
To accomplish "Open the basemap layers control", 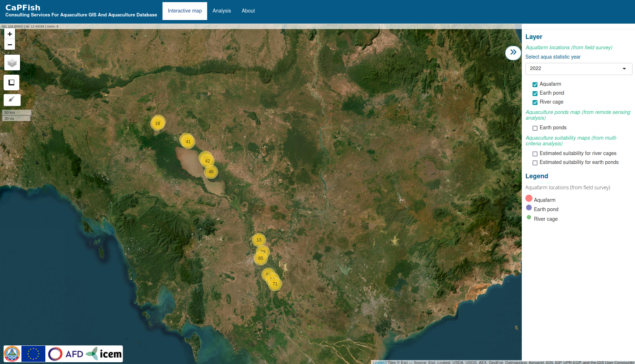I will (12, 63).
